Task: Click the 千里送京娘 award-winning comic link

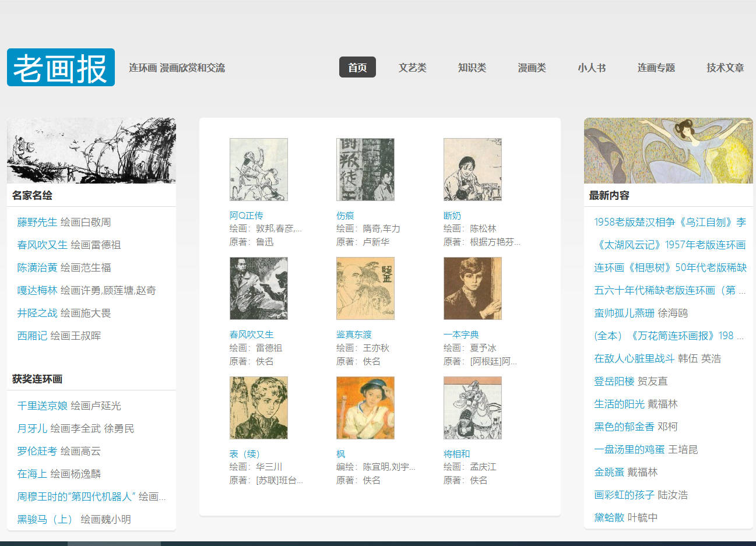Action: pos(43,406)
